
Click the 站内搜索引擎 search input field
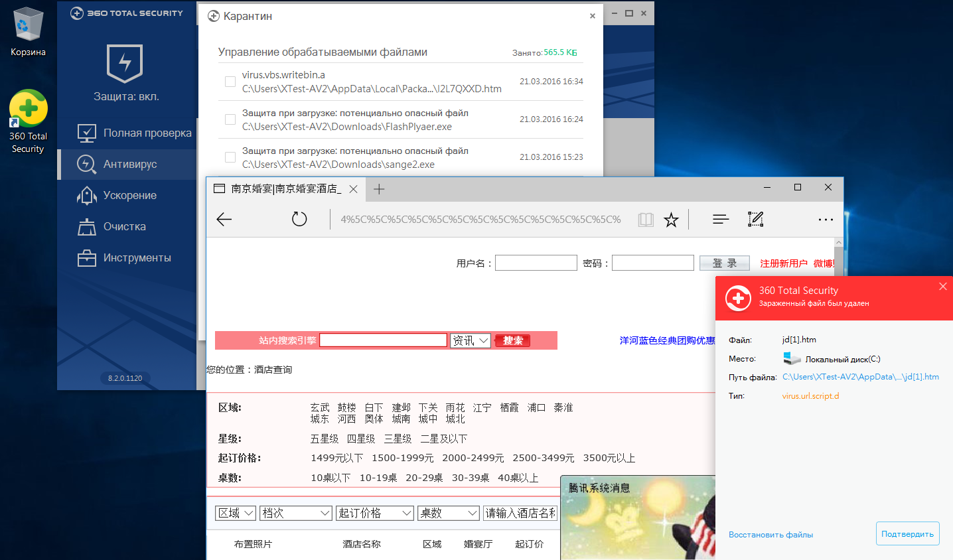384,340
